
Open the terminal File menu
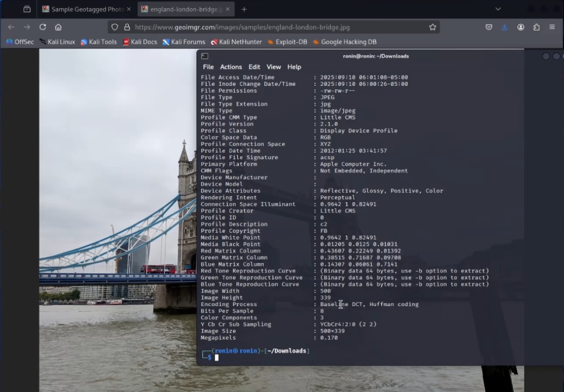(208, 67)
